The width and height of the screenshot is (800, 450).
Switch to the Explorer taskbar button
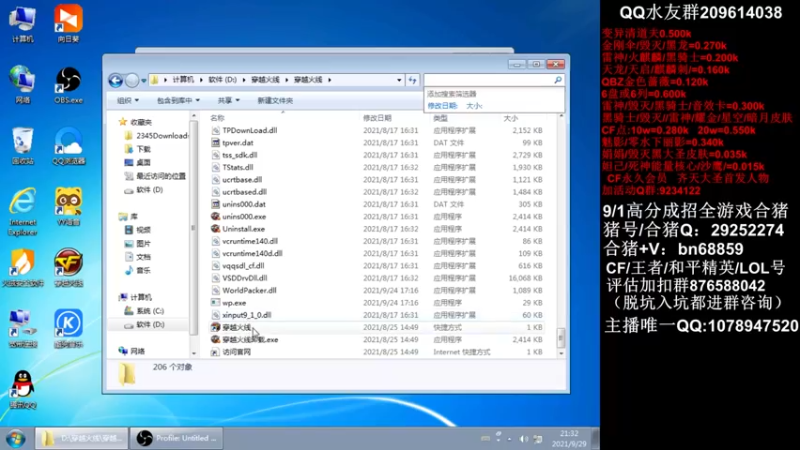coord(82,438)
